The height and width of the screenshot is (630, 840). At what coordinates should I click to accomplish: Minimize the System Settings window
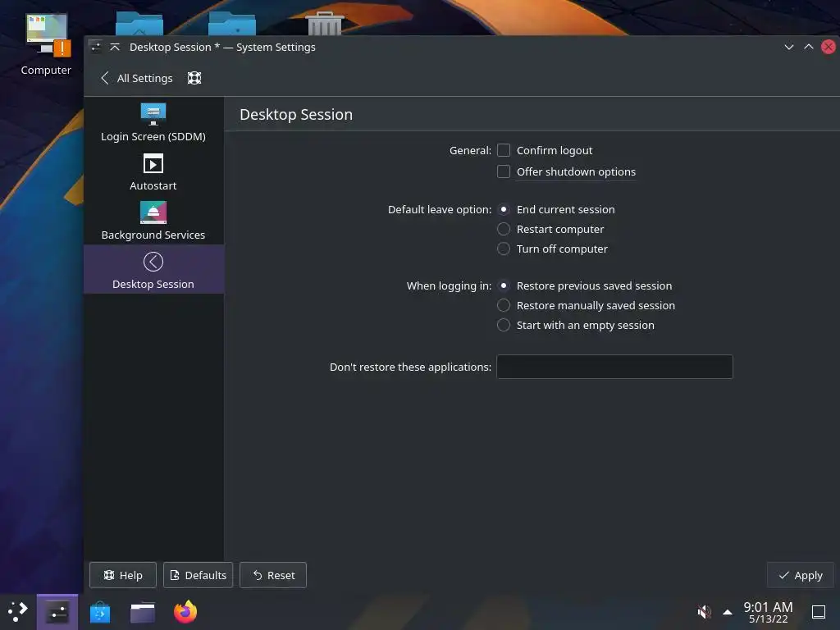788,47
